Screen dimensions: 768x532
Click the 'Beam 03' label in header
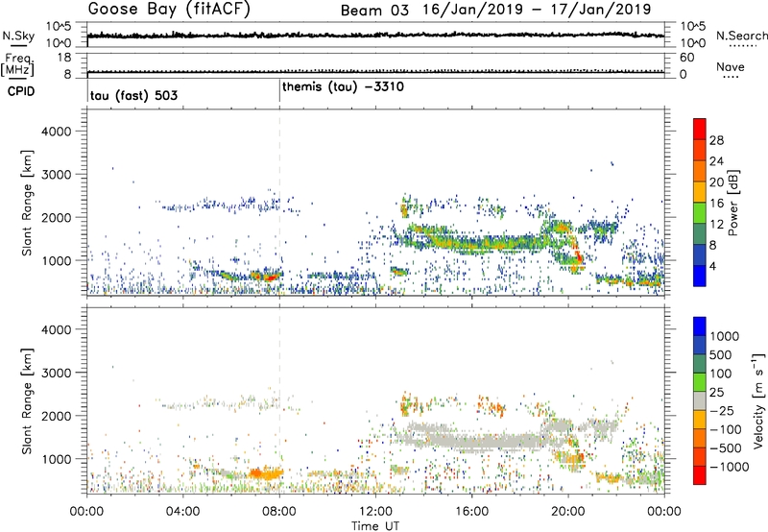pyautogui.click(x=374, y=11)
